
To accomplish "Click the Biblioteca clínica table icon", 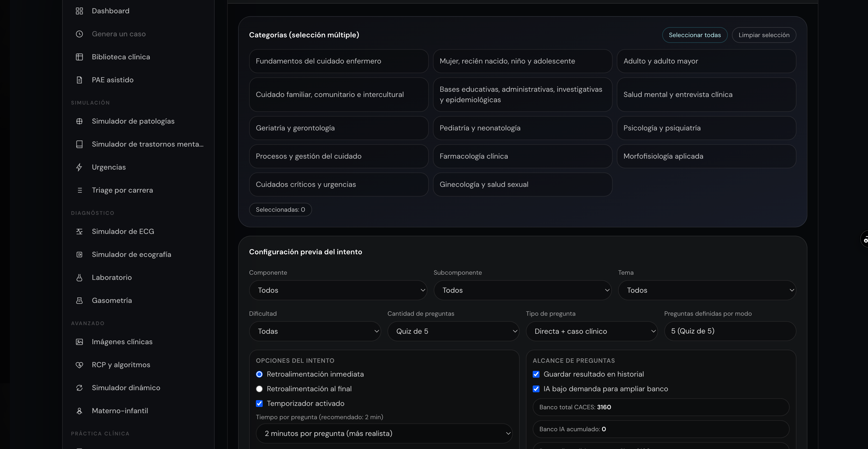I will tap(79, 57).
